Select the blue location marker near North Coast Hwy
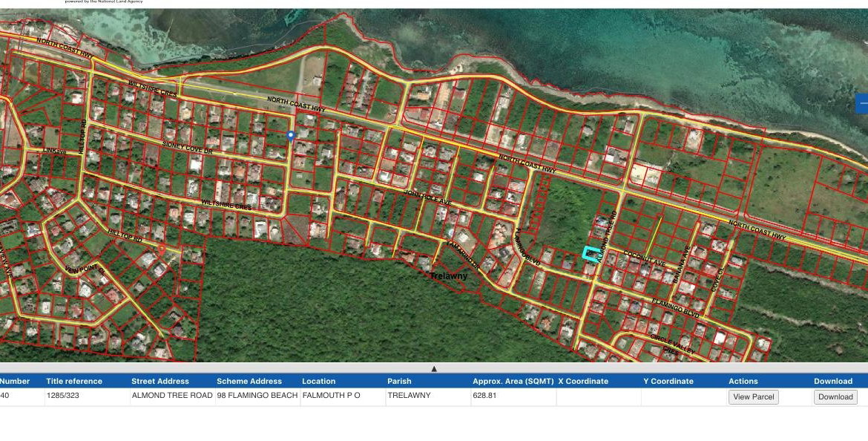Viewport: 868px width, 441px height. 291,134
